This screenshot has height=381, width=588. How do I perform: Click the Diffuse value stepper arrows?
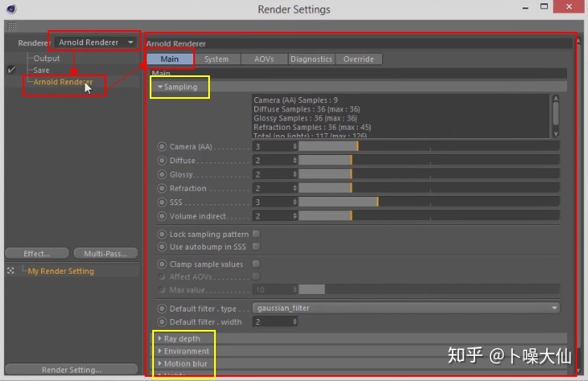pyautogui.click(x=294, y=160)
